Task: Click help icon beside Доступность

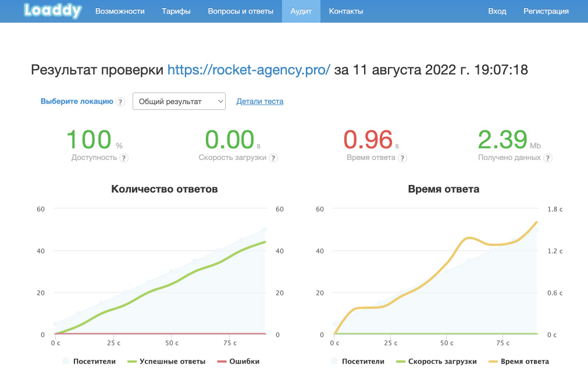Action: coord(124,158)
